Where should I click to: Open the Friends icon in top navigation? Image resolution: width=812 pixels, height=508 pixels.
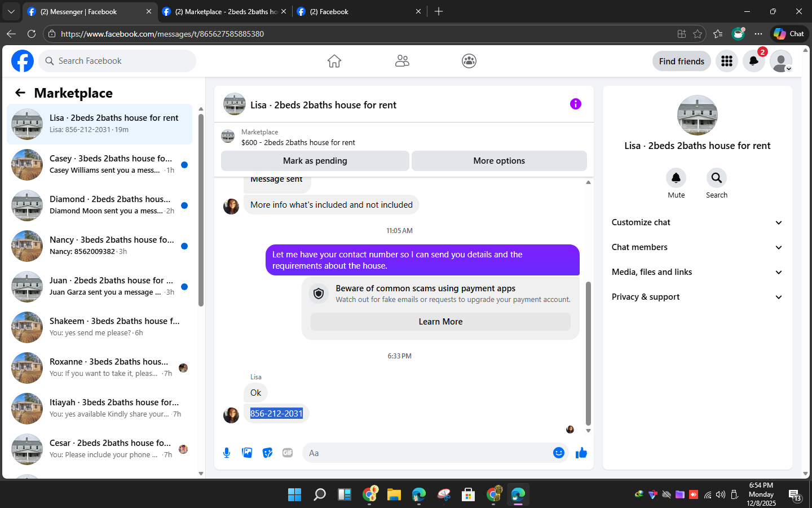(x=402, y=61)
